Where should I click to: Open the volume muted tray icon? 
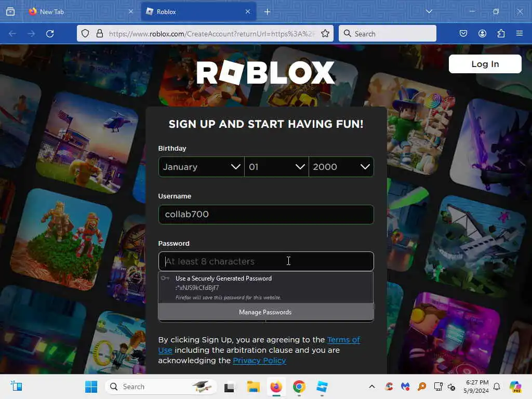pyautogui.click(x=451, y=387)
